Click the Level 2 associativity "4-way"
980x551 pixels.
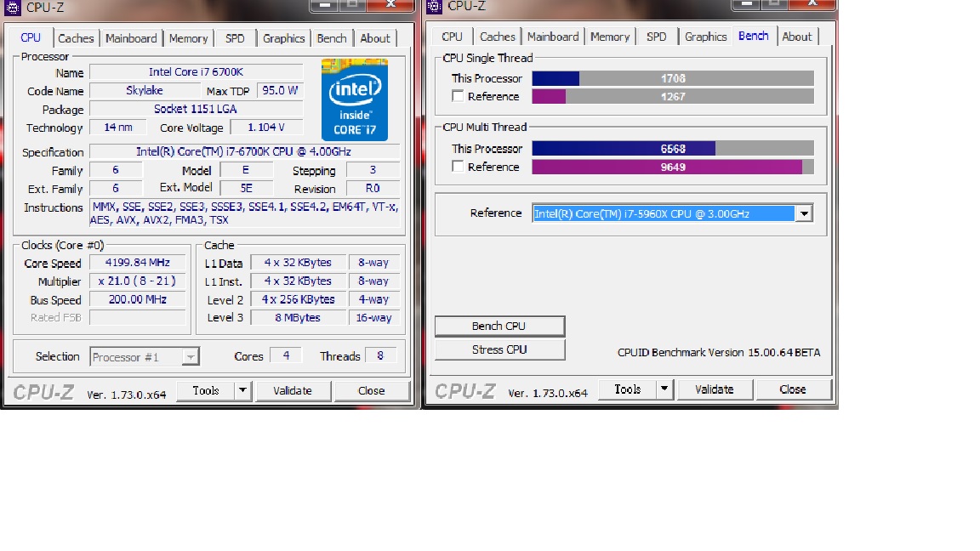point(373,299)
